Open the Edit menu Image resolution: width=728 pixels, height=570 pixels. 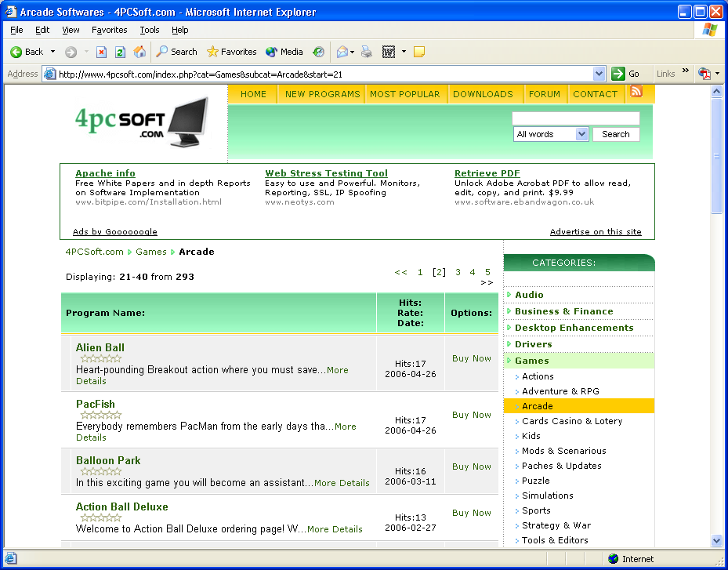tap(42, 30)
